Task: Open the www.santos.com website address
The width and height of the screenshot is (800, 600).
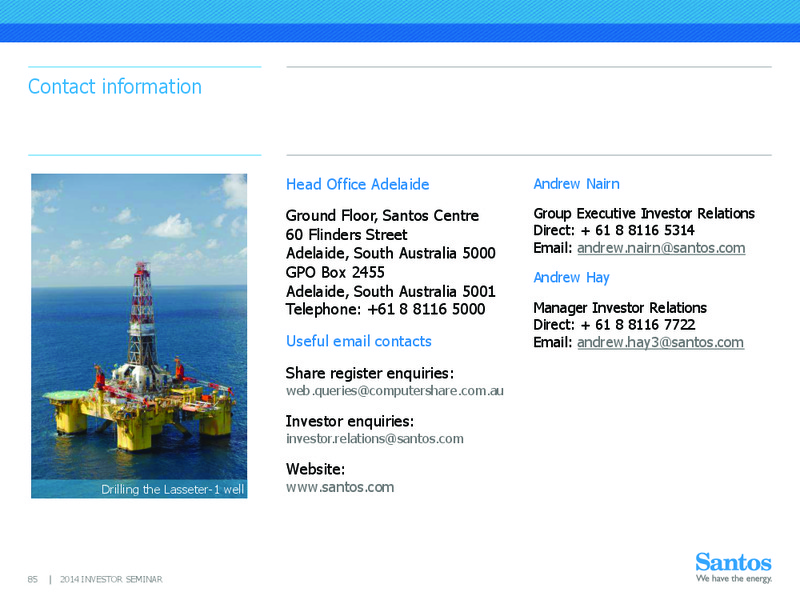Action: point(340,487)
